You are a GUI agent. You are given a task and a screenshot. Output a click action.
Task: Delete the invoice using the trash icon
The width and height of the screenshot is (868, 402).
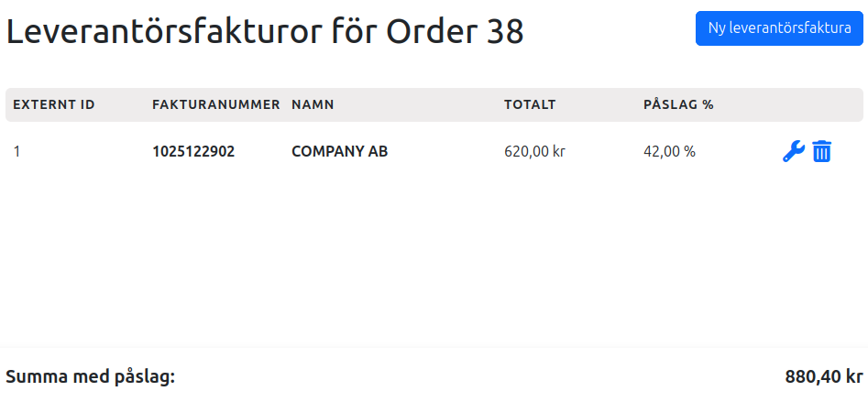822,152
